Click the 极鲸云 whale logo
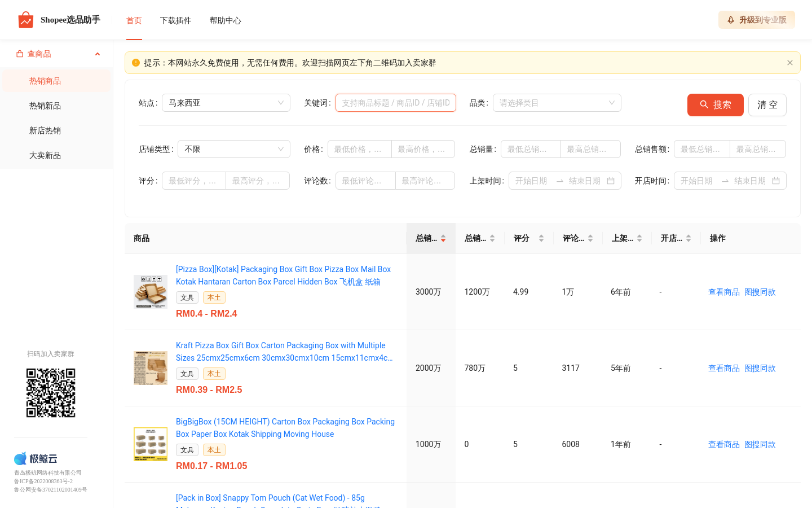 pos(36,458)
